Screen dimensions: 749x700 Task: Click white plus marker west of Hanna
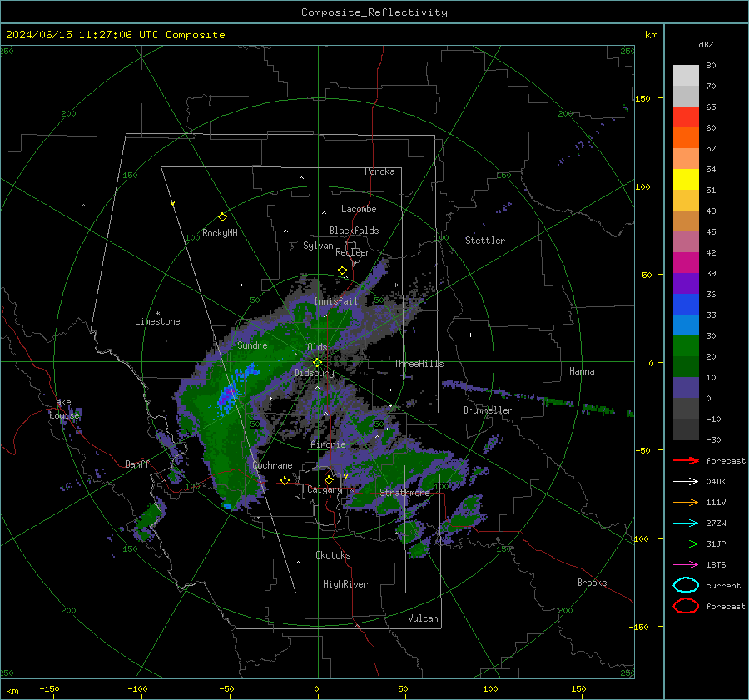[x=470, y=335]
